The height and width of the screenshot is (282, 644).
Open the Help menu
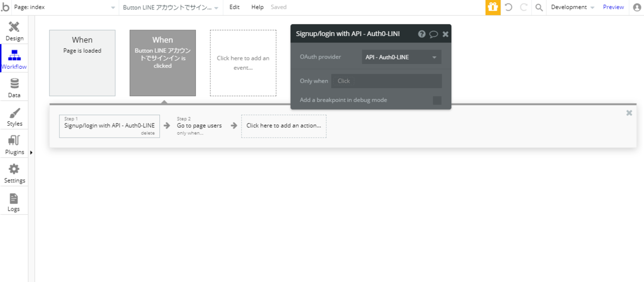(258, 7)
